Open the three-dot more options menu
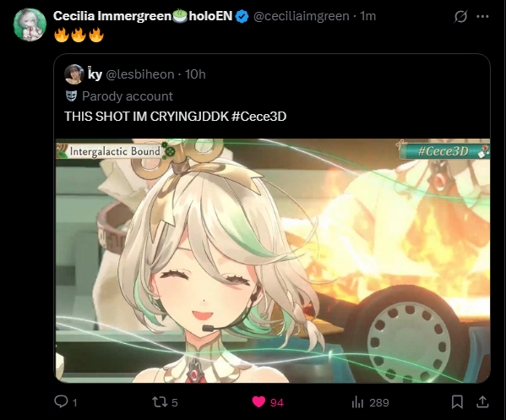Viewport: 506px width, 420px height. pyautogui.click(x=482, y=16)
